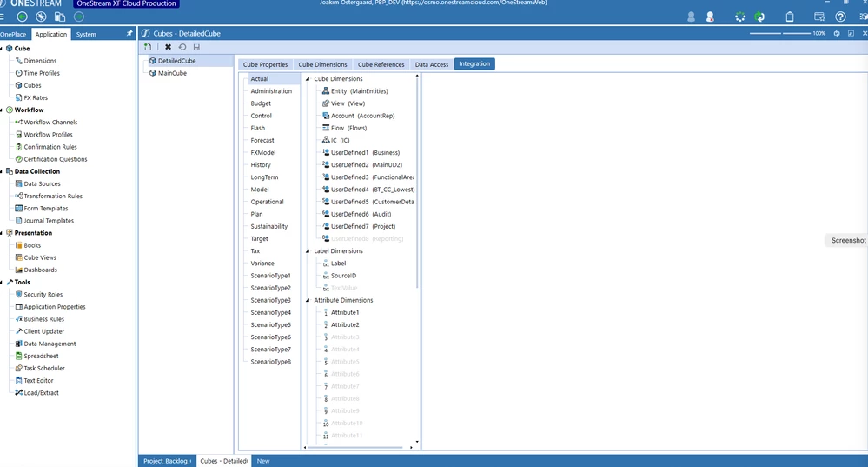Open the help question mark icon
Viewport: 868px width, 467px height.
[x=840, y=17]
